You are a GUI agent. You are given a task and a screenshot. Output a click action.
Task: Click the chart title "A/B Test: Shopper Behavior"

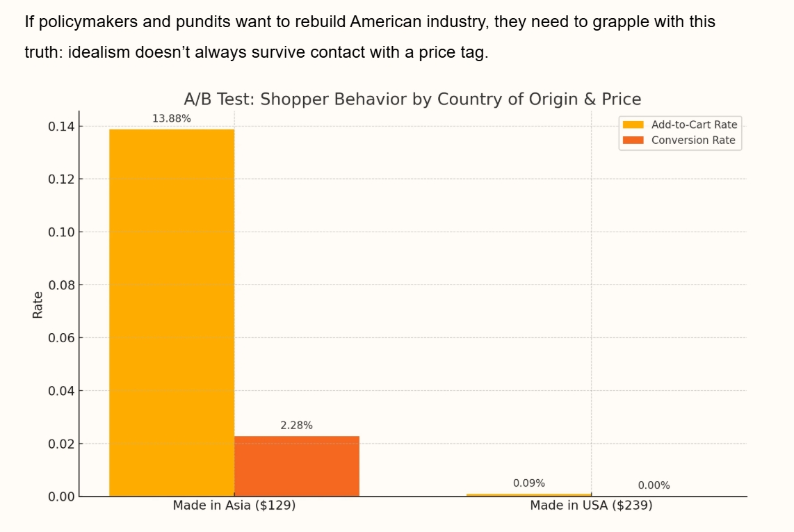pyautogui.click(x=412, y=99)
